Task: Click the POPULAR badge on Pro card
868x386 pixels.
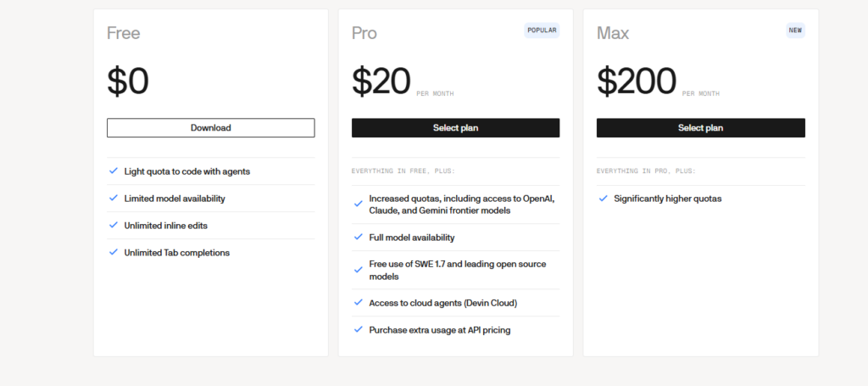Action: pos(542,31)
